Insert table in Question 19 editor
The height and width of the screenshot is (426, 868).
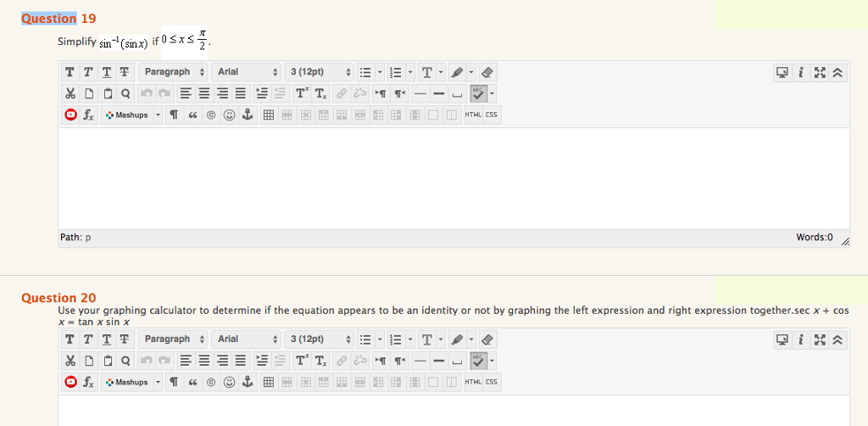267,115
